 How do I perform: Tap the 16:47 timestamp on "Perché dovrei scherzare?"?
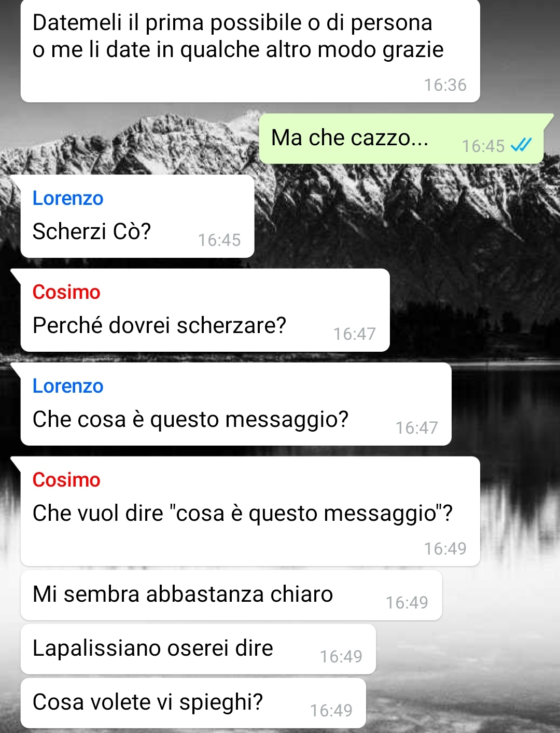[x=355, y=334]
